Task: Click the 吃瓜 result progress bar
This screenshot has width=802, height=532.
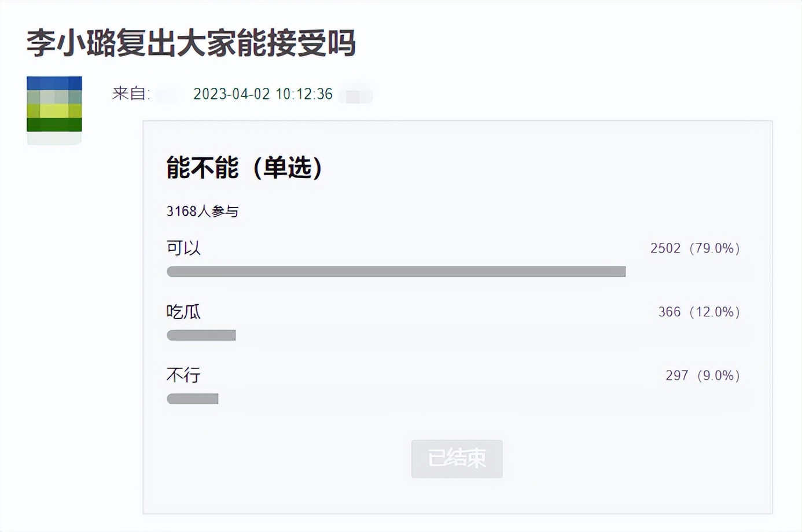Action: pos(201,335)
